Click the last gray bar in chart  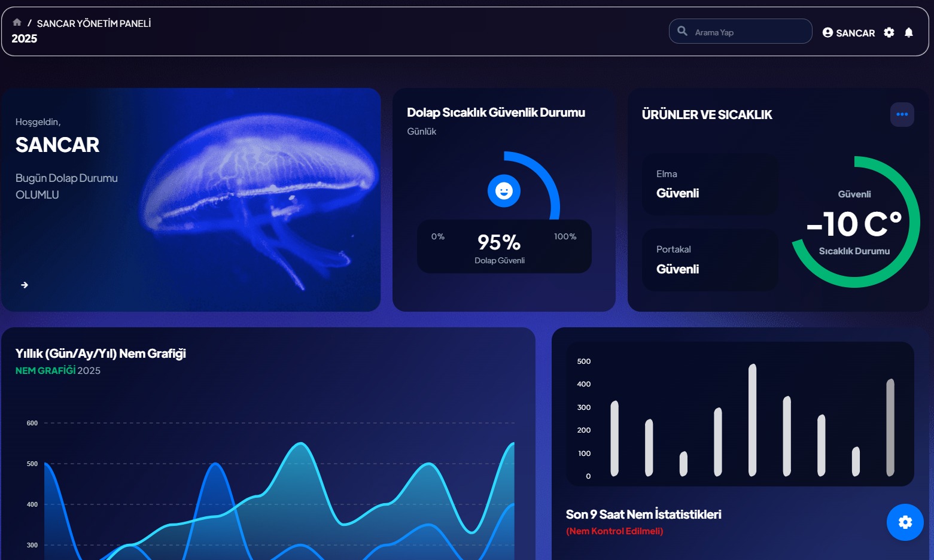[x=890, y=427]
